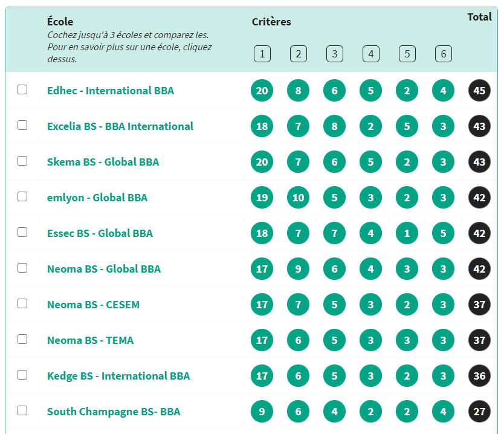Click the criterion 6 header box
The image size is (504, 434).
(x=443, y=54)
